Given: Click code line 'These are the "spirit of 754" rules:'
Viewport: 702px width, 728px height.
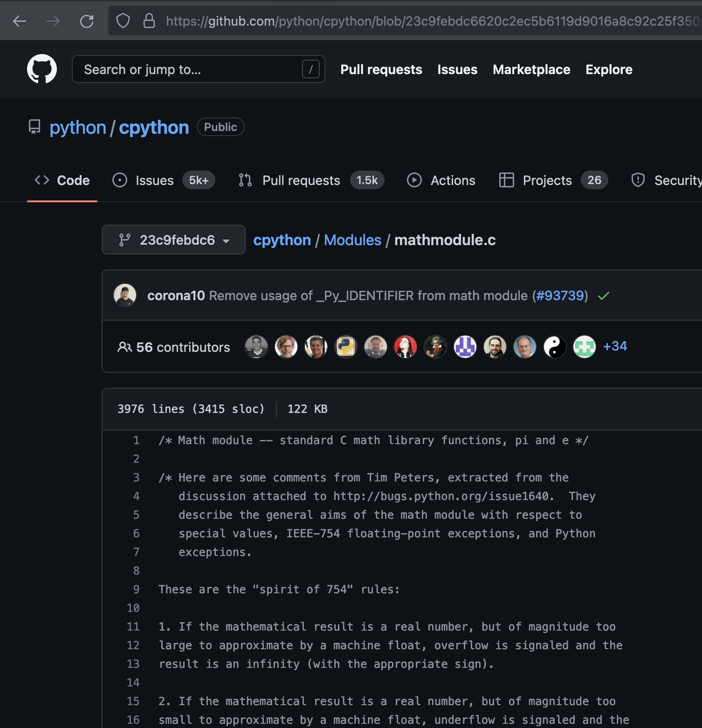Looking at the screenshot, I should pos(279,590).
